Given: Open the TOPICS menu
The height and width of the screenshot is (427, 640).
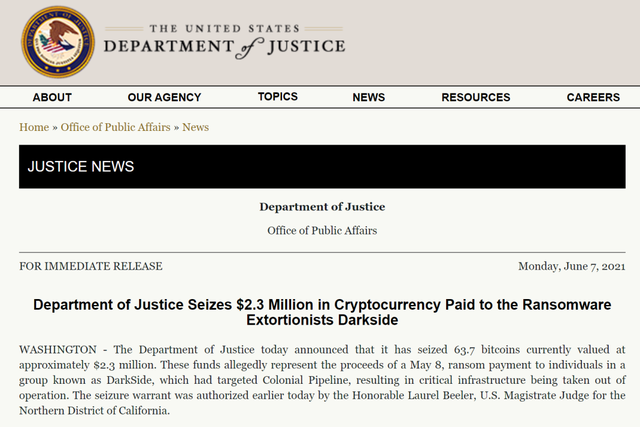Looking at the screenshot, I should click(278, 96).
